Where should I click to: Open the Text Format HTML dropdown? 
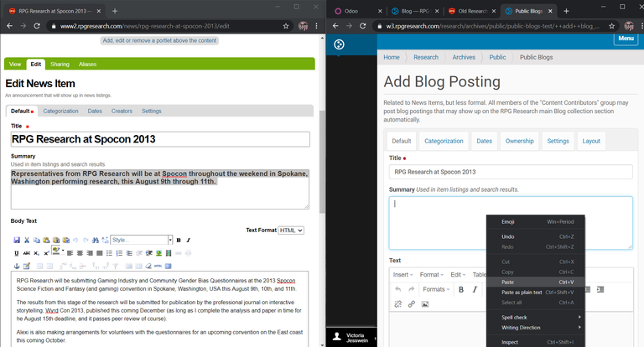[x=291, y=230]
